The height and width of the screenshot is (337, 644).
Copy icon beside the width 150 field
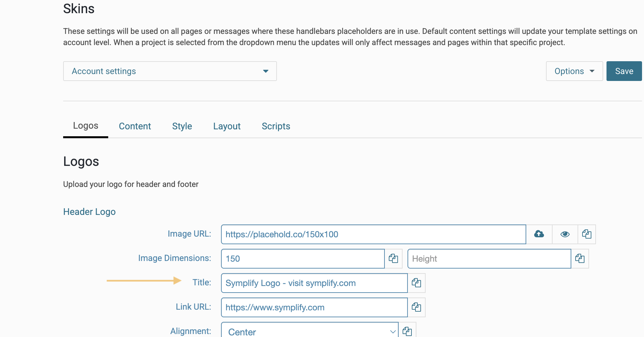click(x=393, y=258)
